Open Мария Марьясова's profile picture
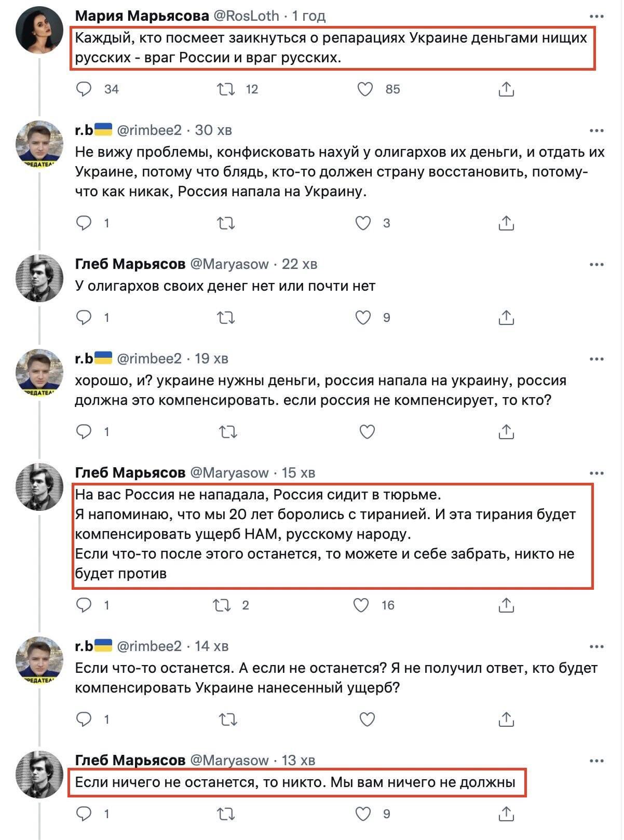 point(39,30)
